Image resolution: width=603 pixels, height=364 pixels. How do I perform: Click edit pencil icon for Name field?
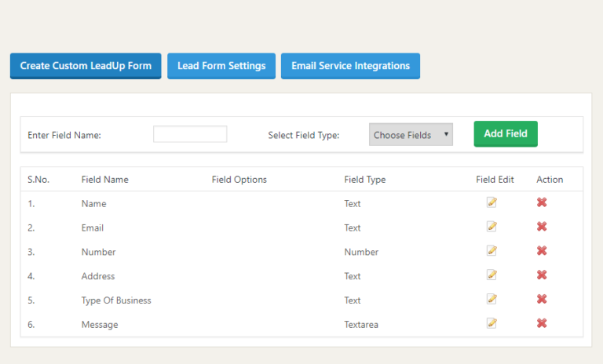pyautogui.click(x=492, y=202)
